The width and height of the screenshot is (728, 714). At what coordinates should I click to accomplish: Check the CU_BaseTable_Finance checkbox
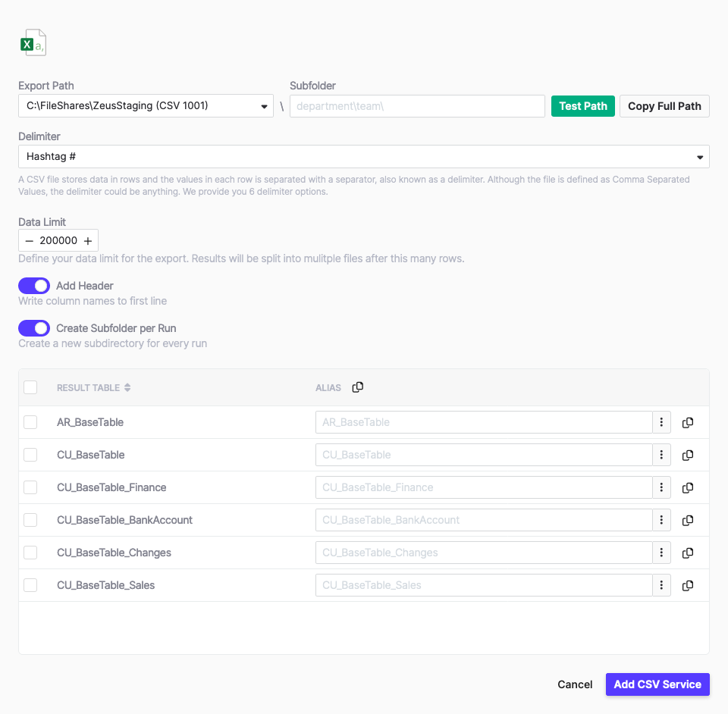[x=30, y=487]
